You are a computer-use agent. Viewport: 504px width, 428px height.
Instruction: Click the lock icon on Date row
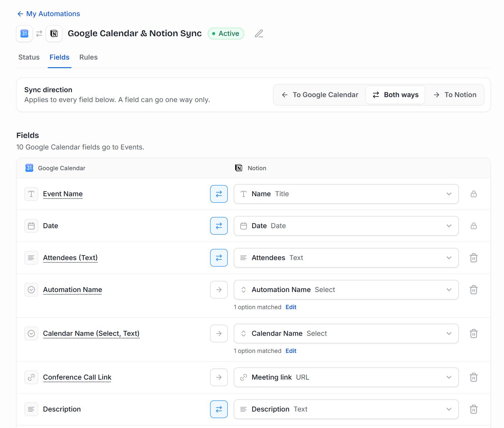click(474, 226)
